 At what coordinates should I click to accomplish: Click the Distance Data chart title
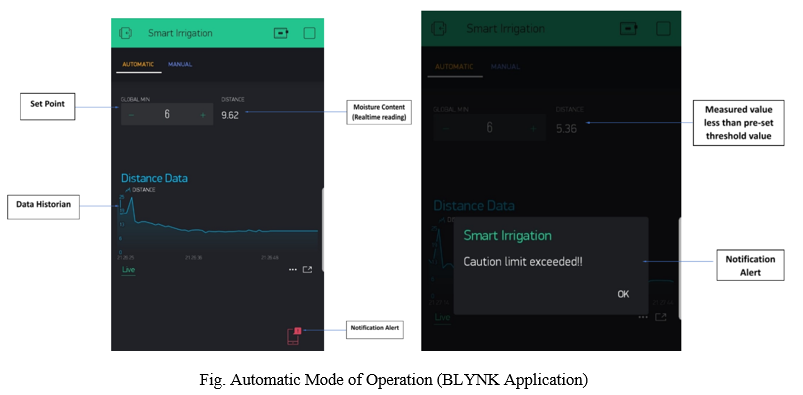tap(154, 178)
